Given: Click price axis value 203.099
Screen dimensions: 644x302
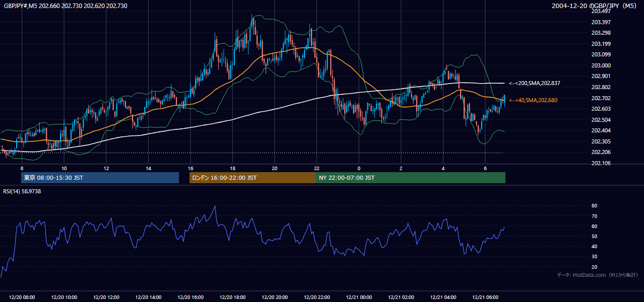Looking at the screenshot, I should [x=601, y=54].
